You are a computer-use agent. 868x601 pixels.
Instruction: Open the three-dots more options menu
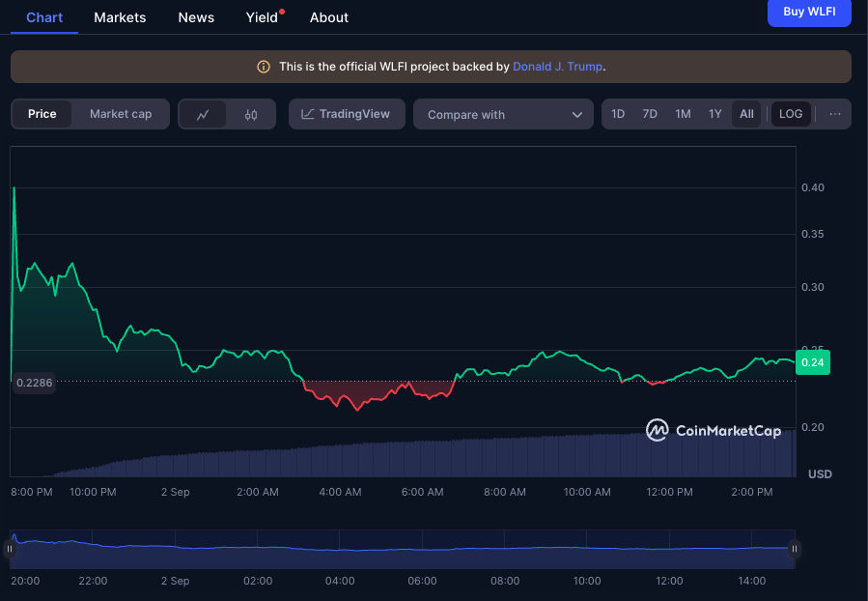pos(835,114)
